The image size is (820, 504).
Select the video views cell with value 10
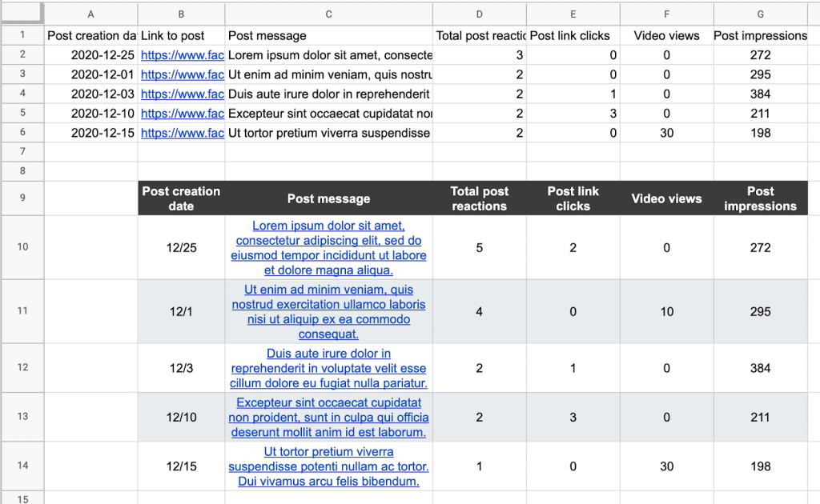(x=666, y=312)
